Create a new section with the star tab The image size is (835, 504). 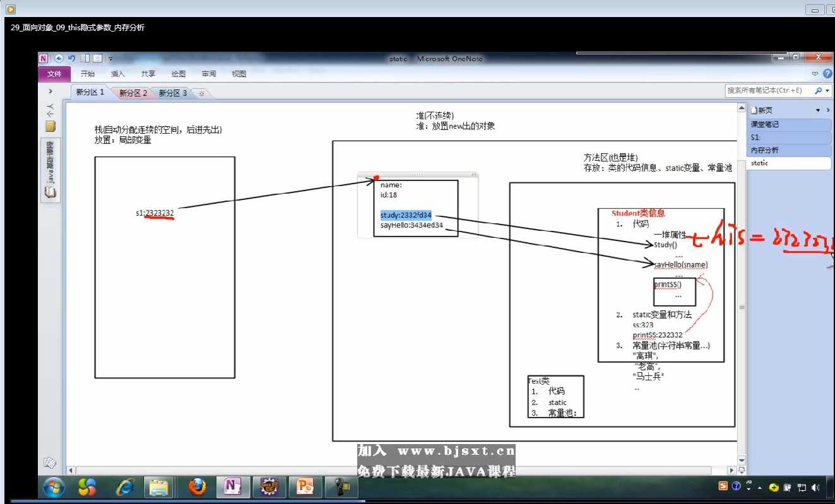(201, 93)
